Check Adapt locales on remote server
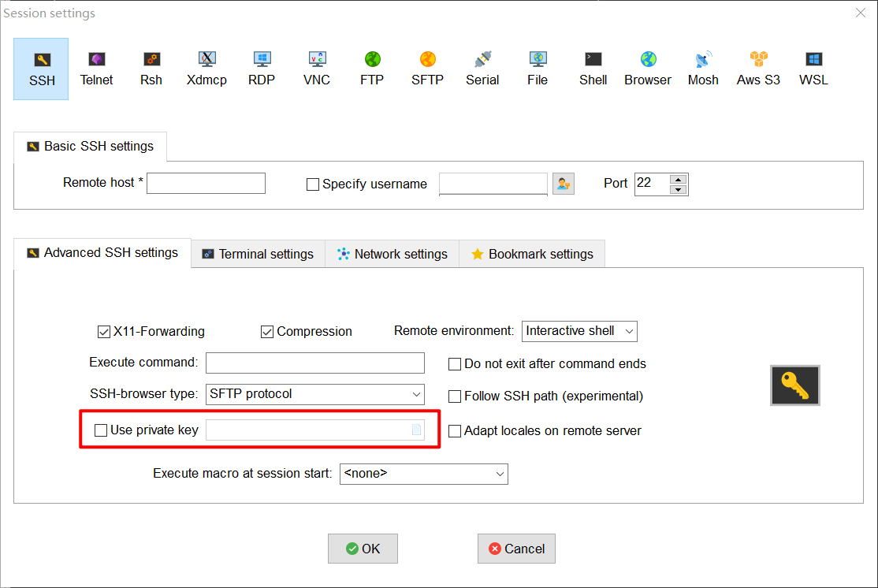Viewport: 878px width, 588px height. click(455, 430)
